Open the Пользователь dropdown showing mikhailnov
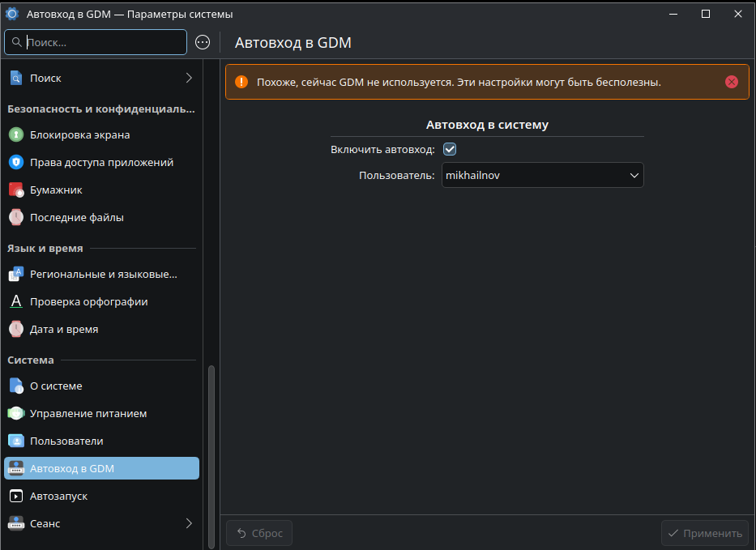 pyautogui.click(x=542, y=175)
